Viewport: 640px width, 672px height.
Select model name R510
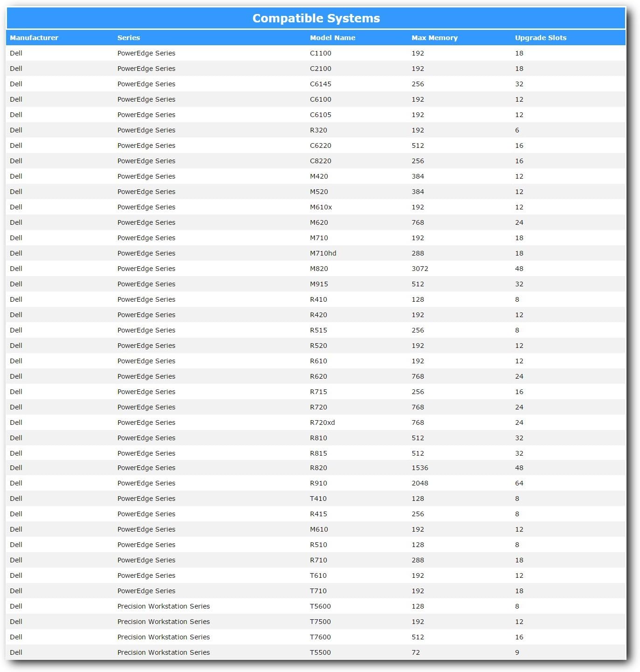tap(318, 545)
